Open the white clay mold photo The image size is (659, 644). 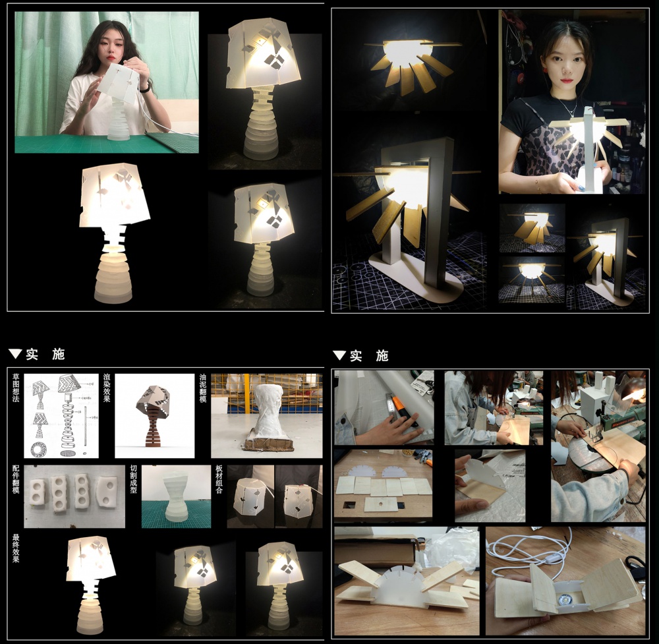(x=267, y=417)
